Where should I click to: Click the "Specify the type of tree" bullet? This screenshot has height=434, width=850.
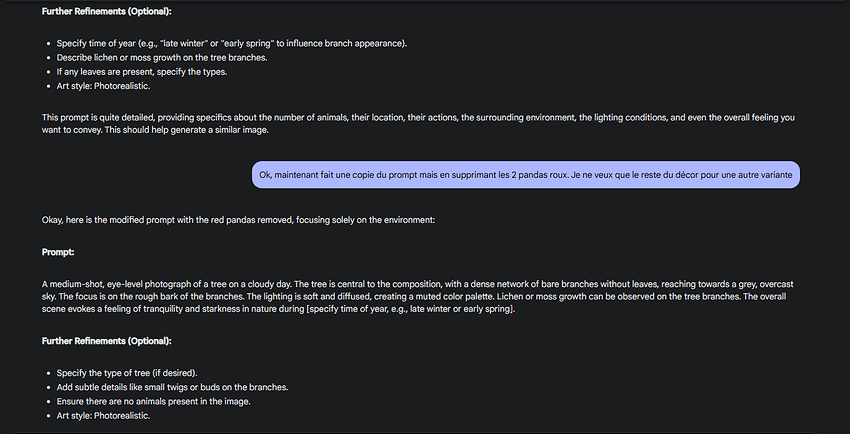[126, 373]
